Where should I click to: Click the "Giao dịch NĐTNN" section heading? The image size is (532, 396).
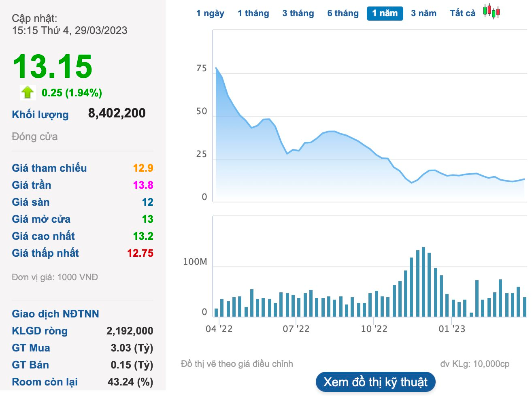(x=55, y=313)
